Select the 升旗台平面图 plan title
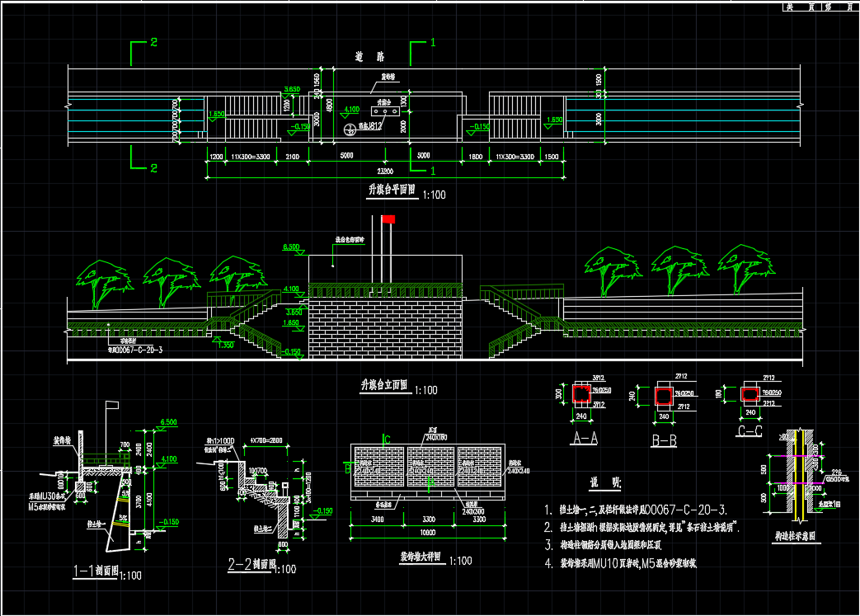 coord(392,190)
